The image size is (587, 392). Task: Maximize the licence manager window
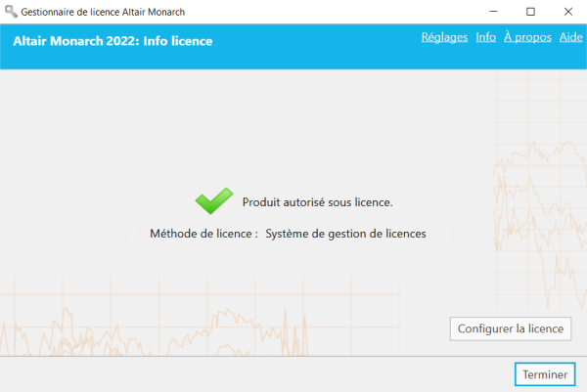[530, 12]
